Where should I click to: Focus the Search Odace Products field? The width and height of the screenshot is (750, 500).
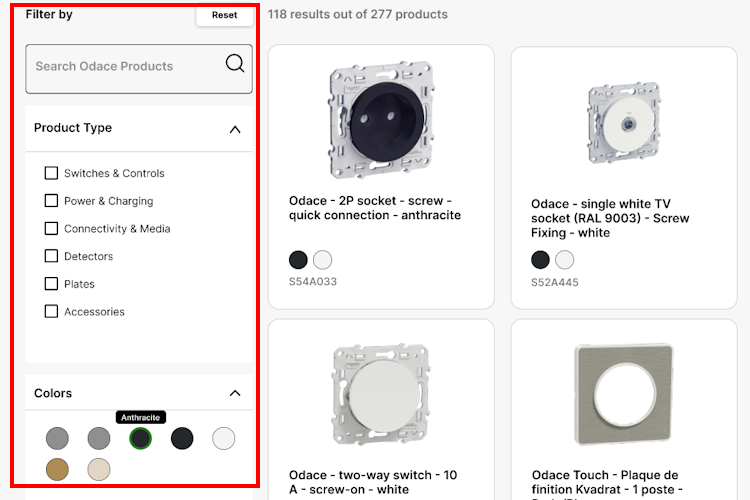tap(125, 67)
